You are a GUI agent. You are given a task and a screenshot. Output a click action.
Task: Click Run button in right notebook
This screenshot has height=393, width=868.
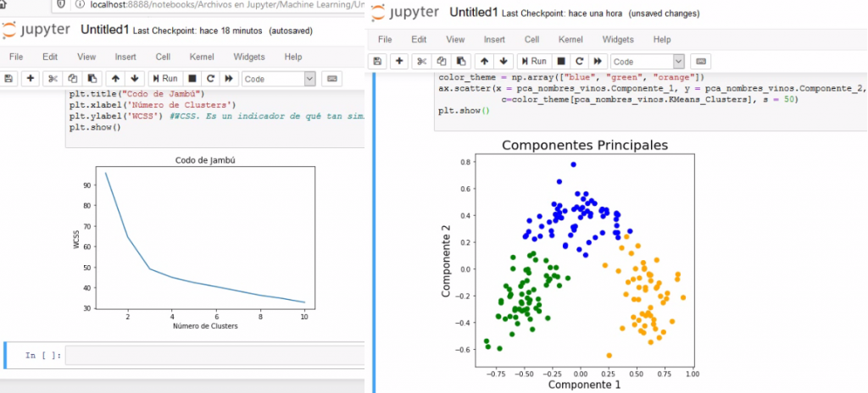534,62
